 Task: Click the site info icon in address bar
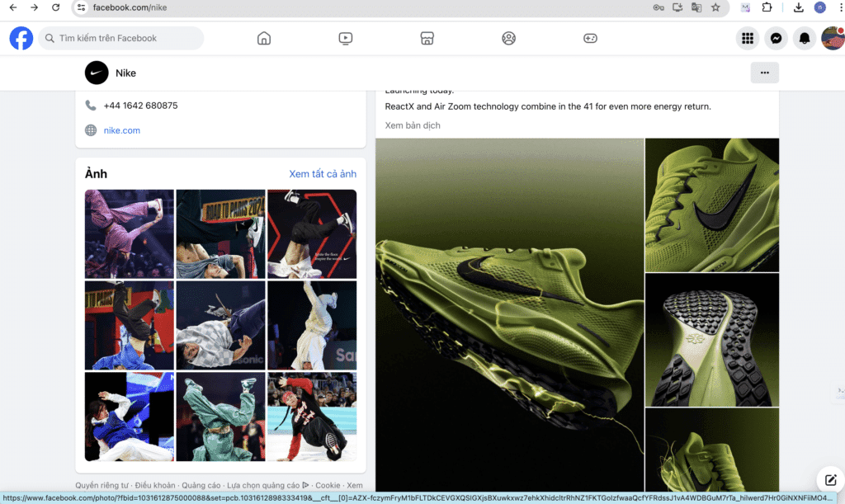pyautogui.click(x=81, y=7)
